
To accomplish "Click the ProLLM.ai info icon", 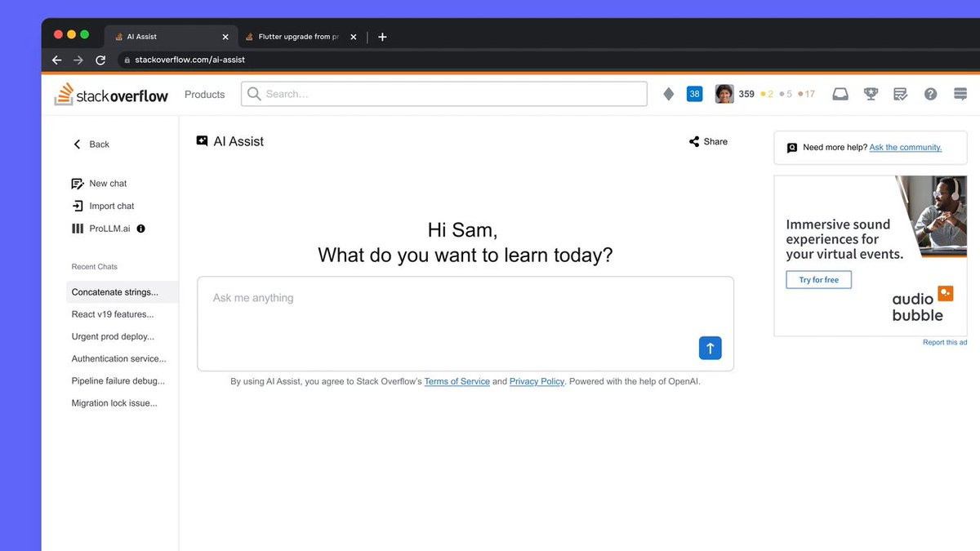I will pyautogui.click(x=140, y=229).
